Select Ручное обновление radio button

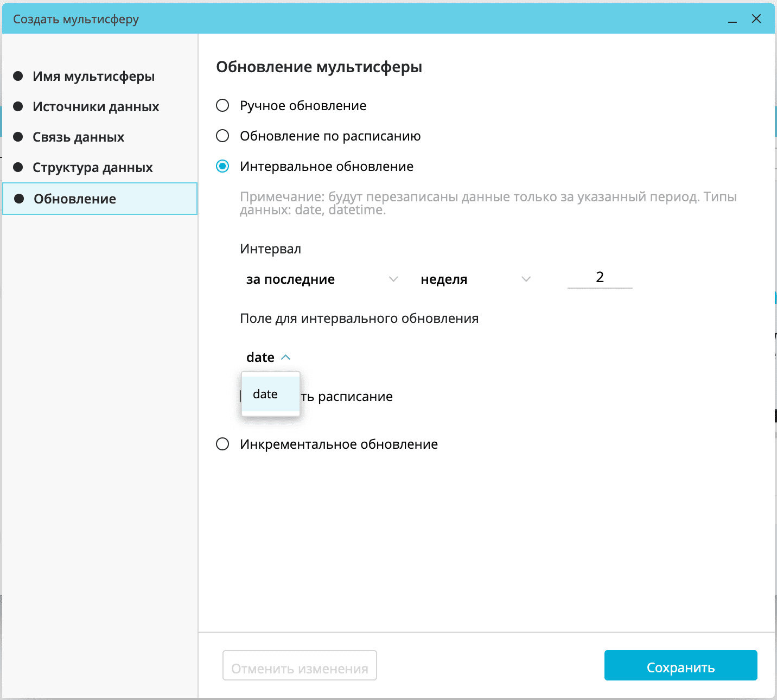click(222, 105)
